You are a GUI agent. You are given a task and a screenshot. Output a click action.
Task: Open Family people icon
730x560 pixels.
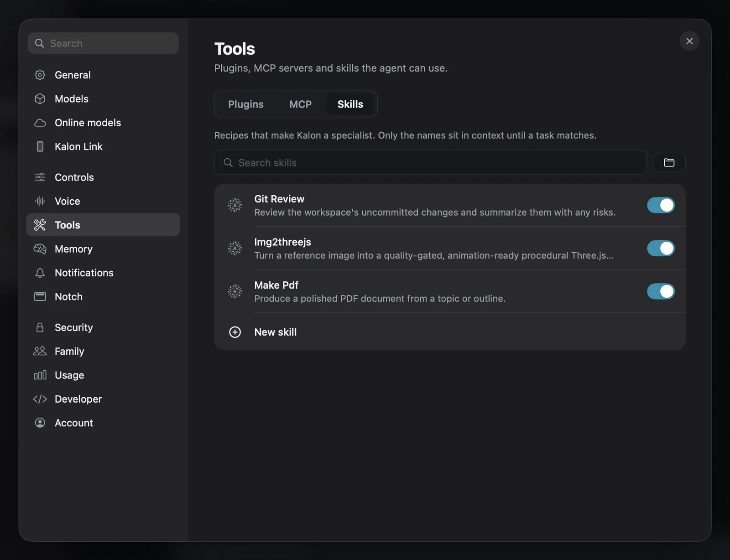[x=40, y=351]
